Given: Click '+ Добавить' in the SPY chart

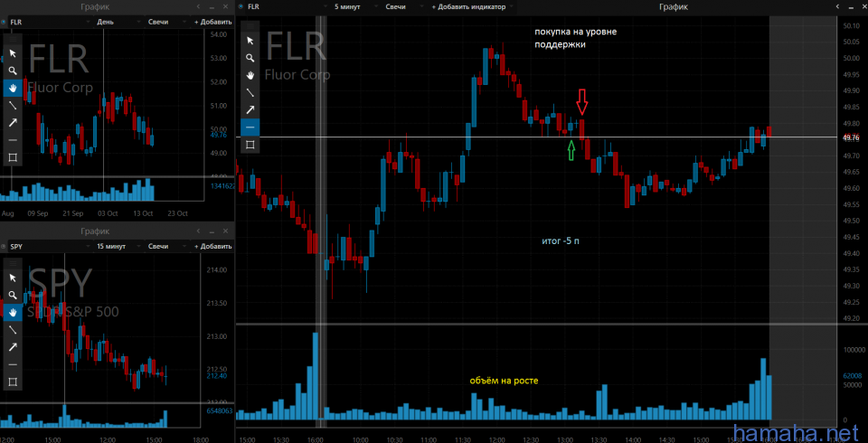Looking at the screenshot, I should pyautogui.click(x=213, y=247).
